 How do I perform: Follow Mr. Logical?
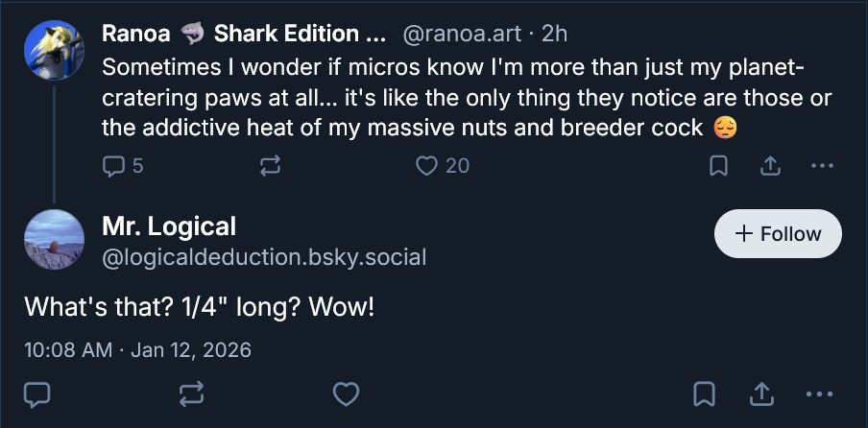(x=778, y=234)
